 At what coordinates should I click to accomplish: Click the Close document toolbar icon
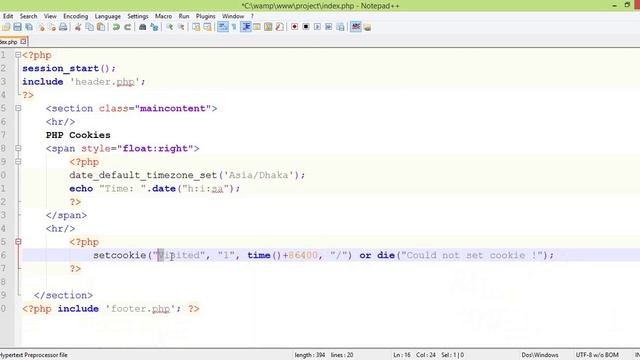[x=41, y=27]
